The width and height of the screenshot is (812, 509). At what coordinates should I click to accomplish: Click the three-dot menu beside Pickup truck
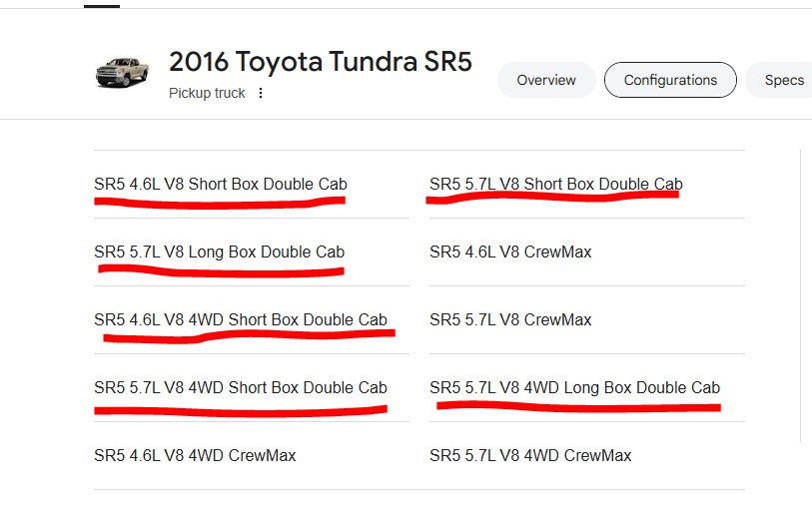click(261, 93)
